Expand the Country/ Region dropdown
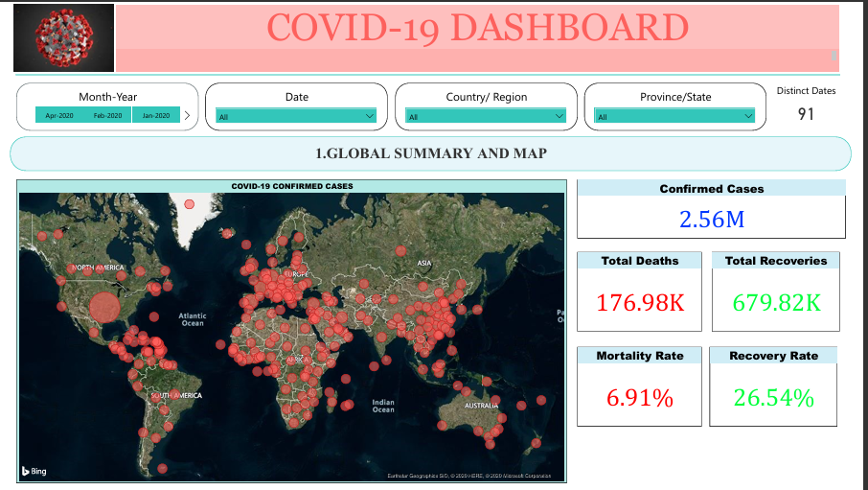868x490 pixels. [x=486, y=116]
